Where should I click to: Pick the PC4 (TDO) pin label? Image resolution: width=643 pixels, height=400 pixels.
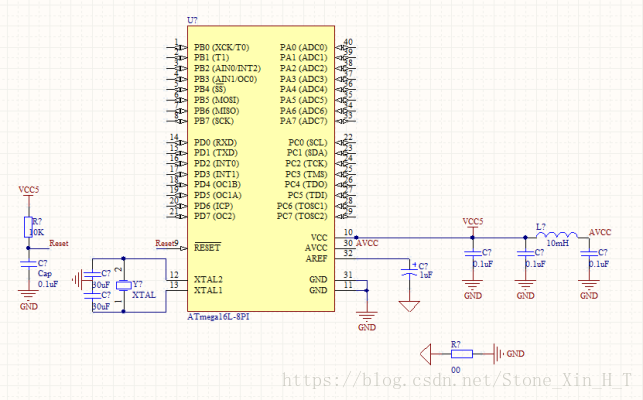(x=306, y=184)
